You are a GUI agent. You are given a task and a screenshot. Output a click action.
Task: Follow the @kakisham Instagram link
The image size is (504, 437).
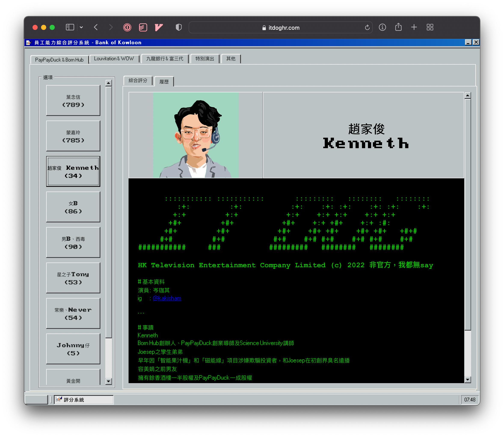[167, 298]
